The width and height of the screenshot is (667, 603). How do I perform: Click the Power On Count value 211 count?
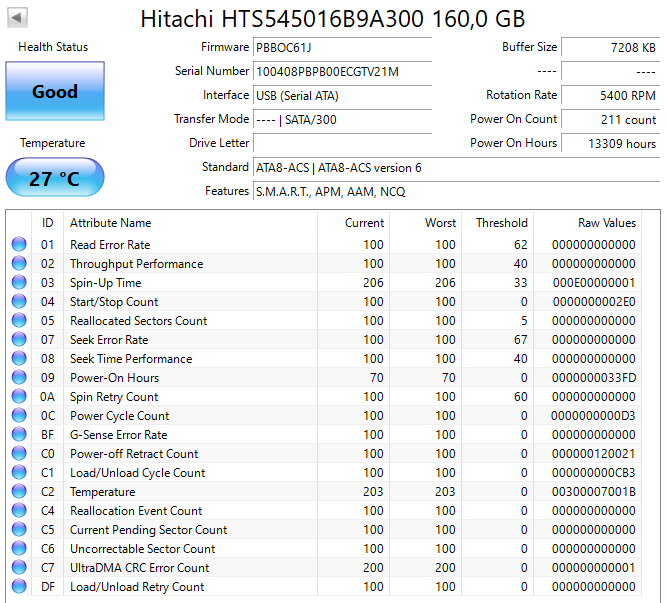click(x=610, y=119)
